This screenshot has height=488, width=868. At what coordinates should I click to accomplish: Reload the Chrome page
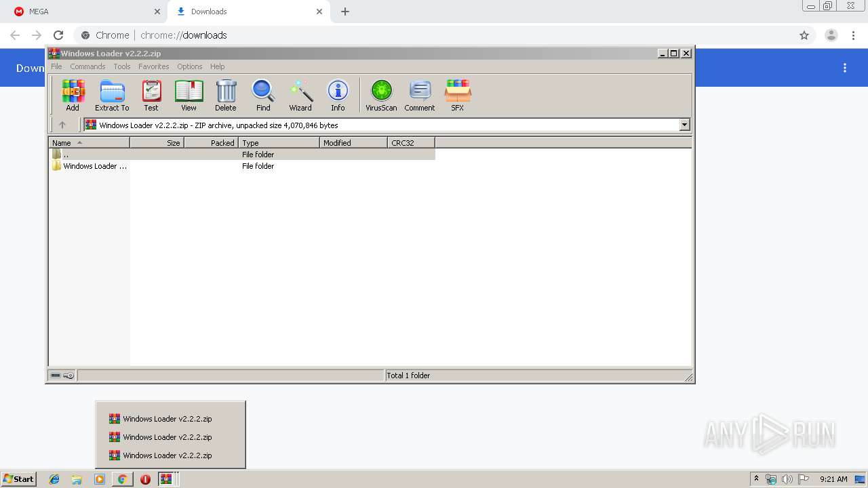coord(58,35)
